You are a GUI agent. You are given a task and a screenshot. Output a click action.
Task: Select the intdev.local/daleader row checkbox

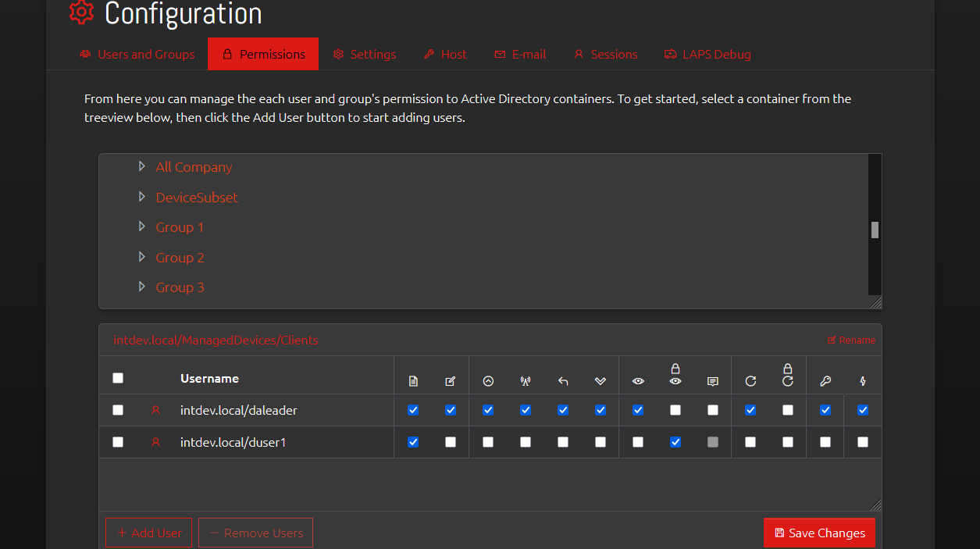pos(118,410)
